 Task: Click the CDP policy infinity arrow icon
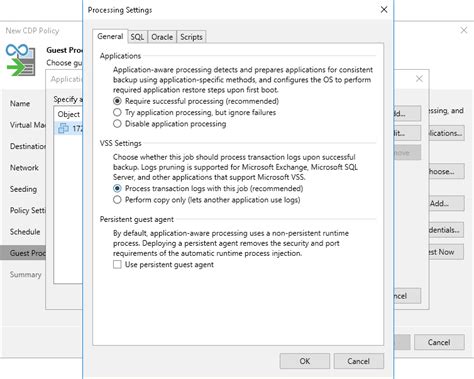pyautogui.click(x=21, y=60)
